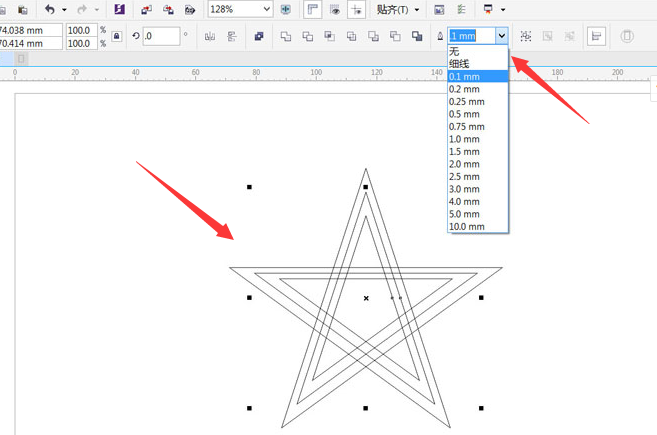Click the rotation angle input field
The height and width of the screenshot is (435, 657).
pos(160,36)
